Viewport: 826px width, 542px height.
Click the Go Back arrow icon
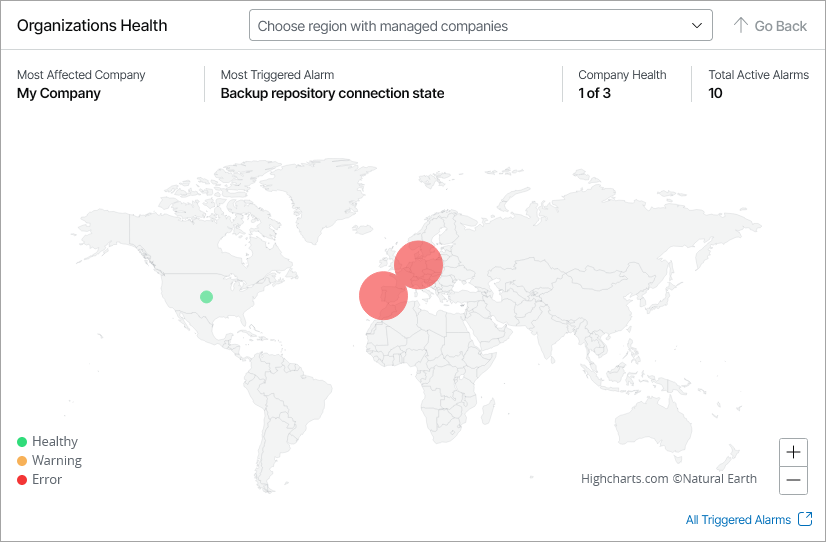(741, 26)
